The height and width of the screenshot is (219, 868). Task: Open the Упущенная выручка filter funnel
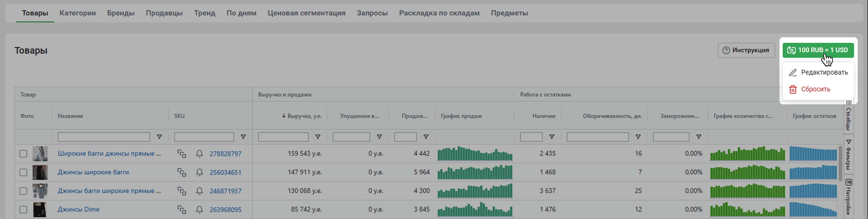[379, 137]
